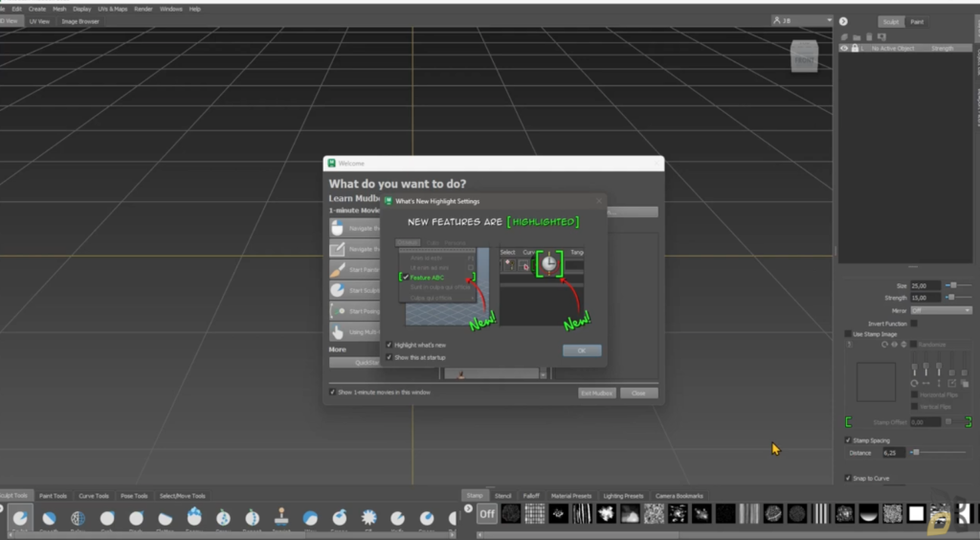Select the Pinch sculpt tool
The image size is (980, 540).
click(x=136, y=517)
